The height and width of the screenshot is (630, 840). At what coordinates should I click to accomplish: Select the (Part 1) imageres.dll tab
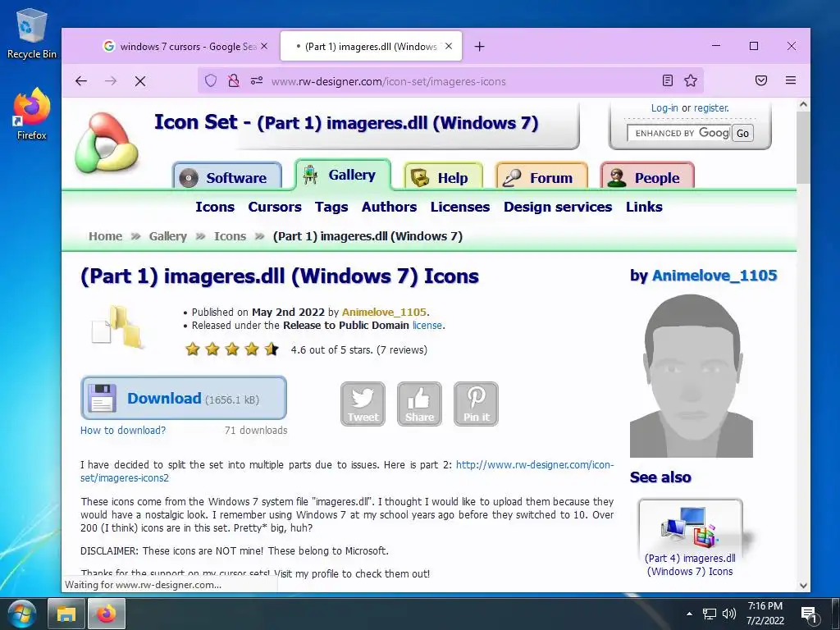[371, 47]
